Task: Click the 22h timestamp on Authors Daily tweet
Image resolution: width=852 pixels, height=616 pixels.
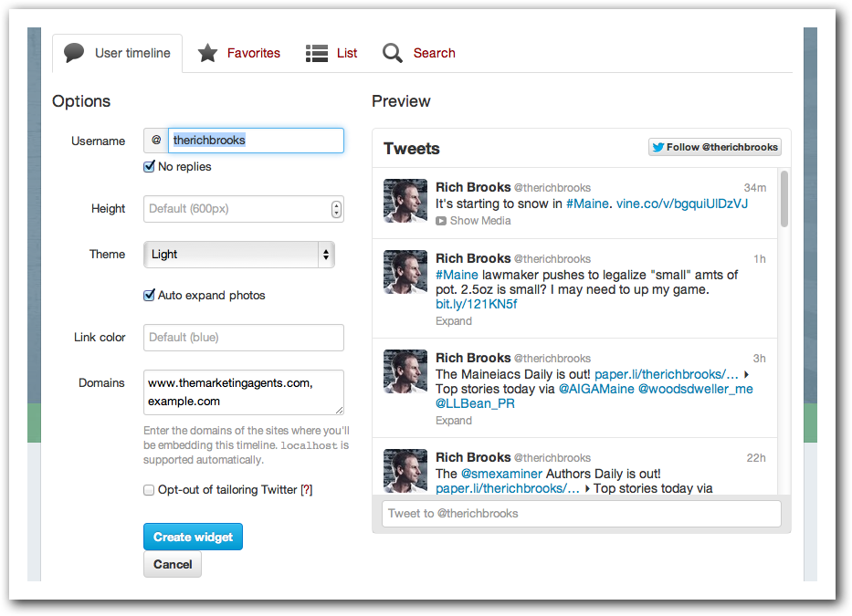Action: (756, 458)
